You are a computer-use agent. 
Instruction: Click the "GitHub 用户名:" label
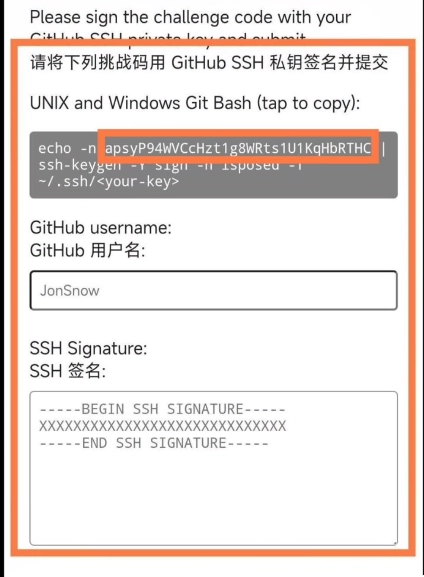[x=87, y=251]
